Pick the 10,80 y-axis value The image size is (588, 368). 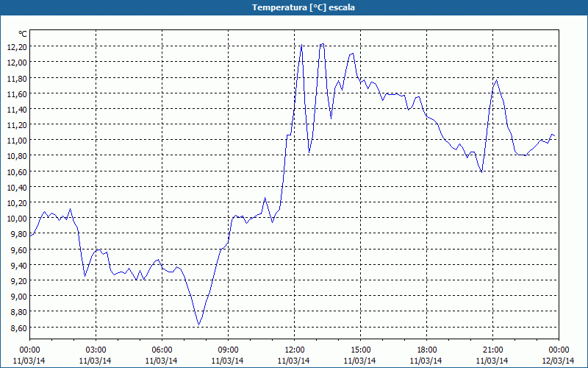[17, 156]
